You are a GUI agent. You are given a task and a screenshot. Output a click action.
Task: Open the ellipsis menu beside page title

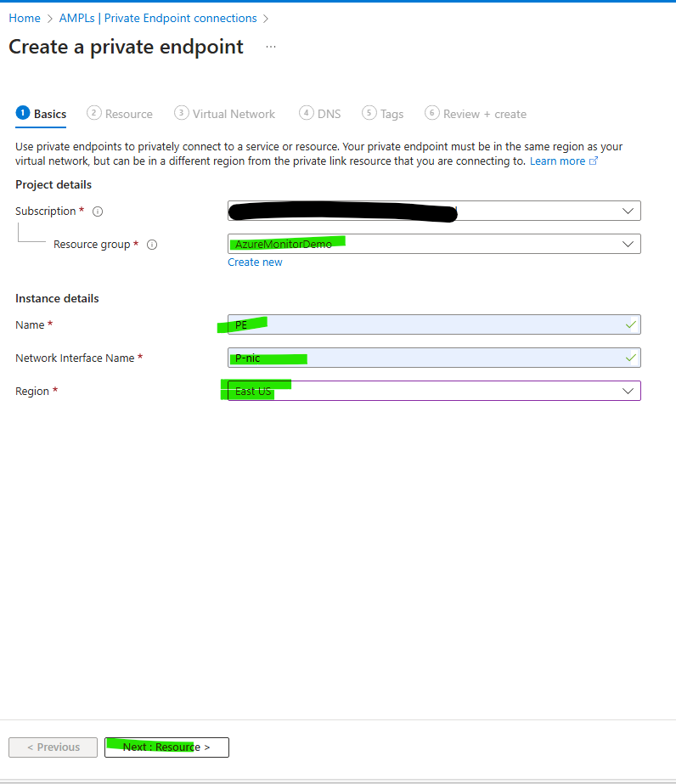[271, 47]
